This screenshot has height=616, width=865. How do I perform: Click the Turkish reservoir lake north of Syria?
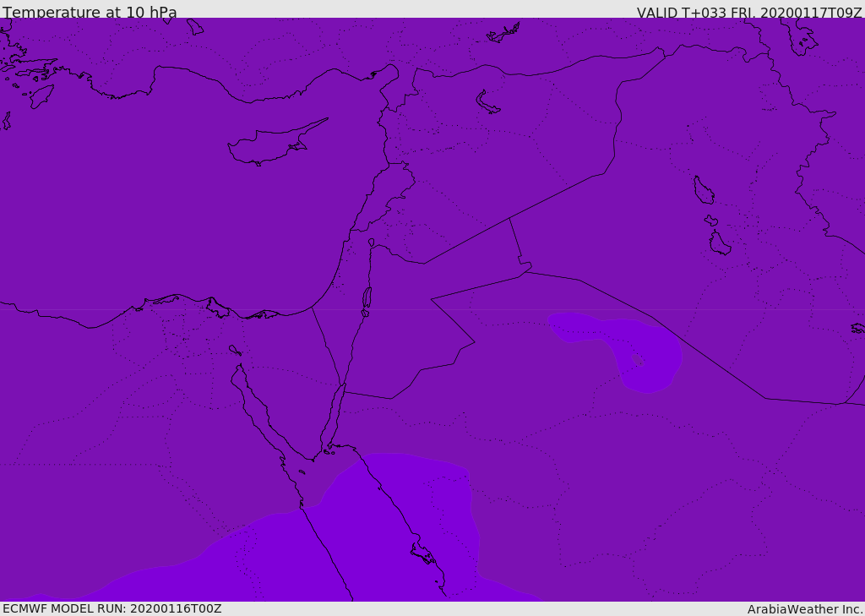pos(487,102)
